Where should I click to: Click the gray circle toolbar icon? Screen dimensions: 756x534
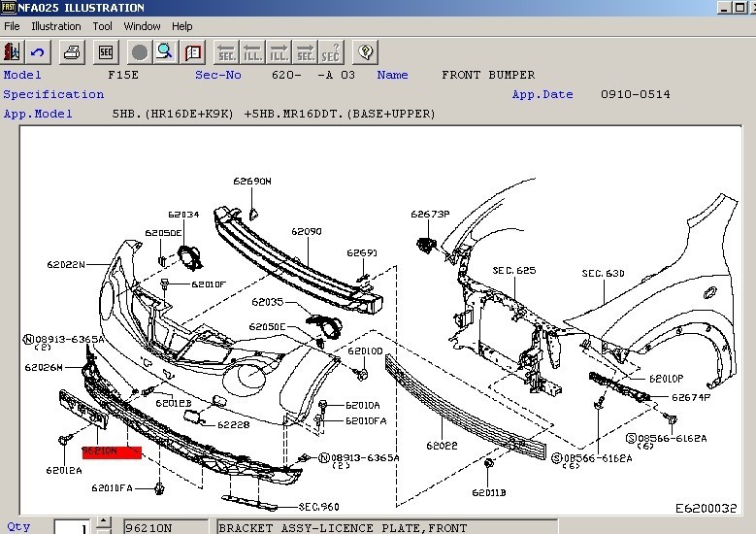click(x=140, y=51)
